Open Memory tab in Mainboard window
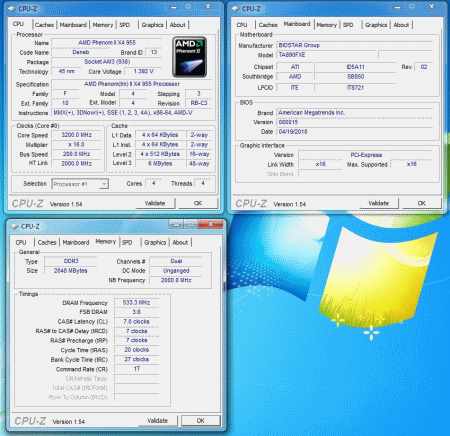This screenshot has width=450, height=436. (x=326, y=25)
